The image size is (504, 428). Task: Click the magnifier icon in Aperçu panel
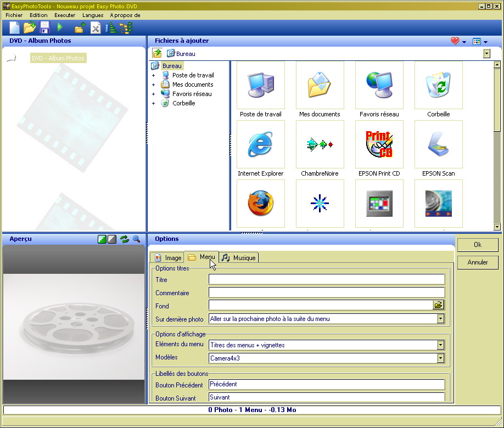[x=137, y=239]
